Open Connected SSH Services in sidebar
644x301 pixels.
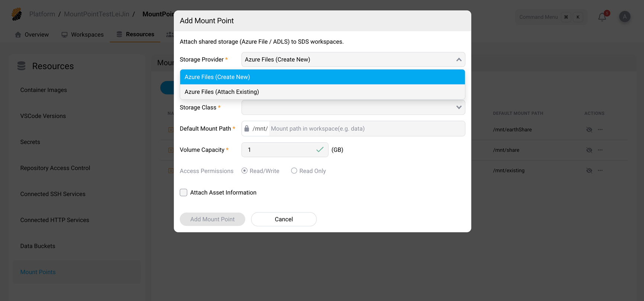(53, 194)
